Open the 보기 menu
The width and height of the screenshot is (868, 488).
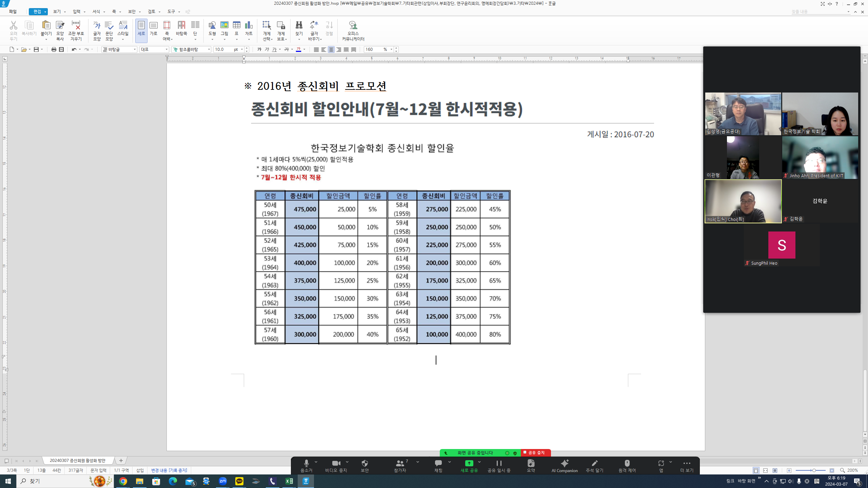pos(57,12)
